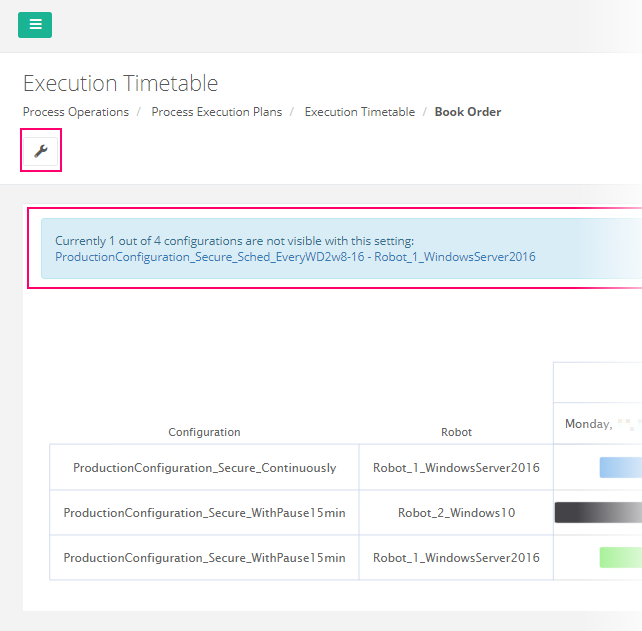Click WithPause15min configuration for Robot_1_WindowsServer2016
This screenshot has height=631, width=642.
[204, 557]
